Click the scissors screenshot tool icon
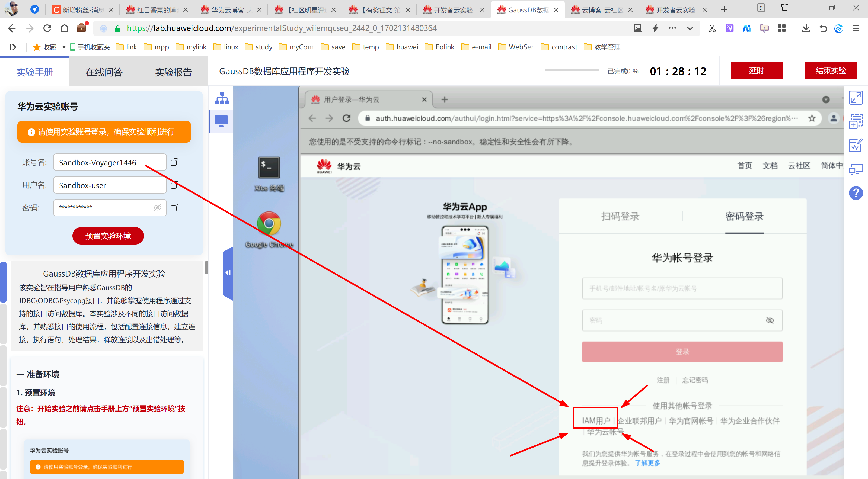The image size is (868, 479). click(x=712, y=29)
